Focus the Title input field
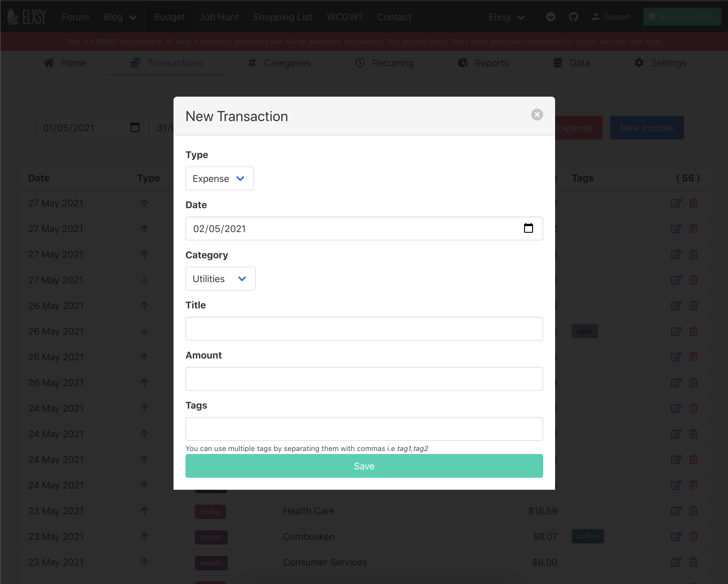 (x=364, y=329)
